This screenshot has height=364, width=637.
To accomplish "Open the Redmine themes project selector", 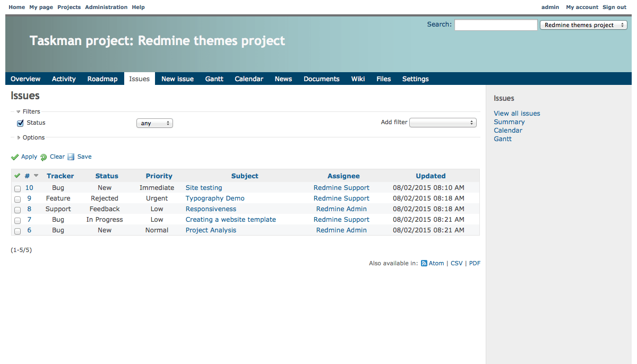I will click(583, 25).
